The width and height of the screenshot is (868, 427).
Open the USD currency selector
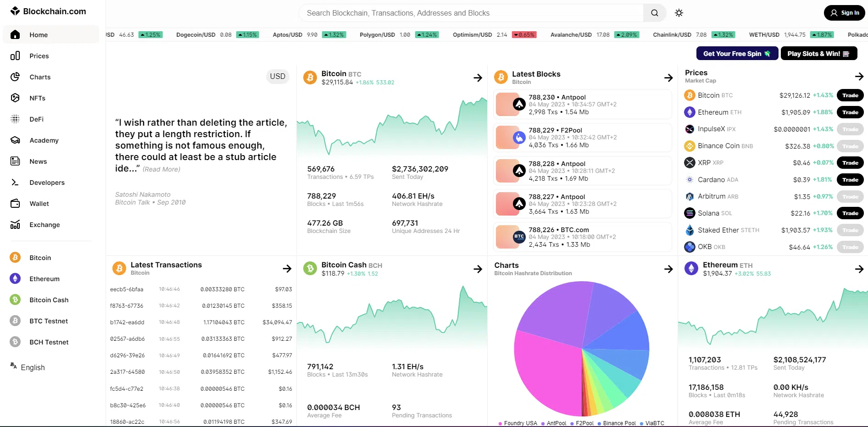coord(278,77)
